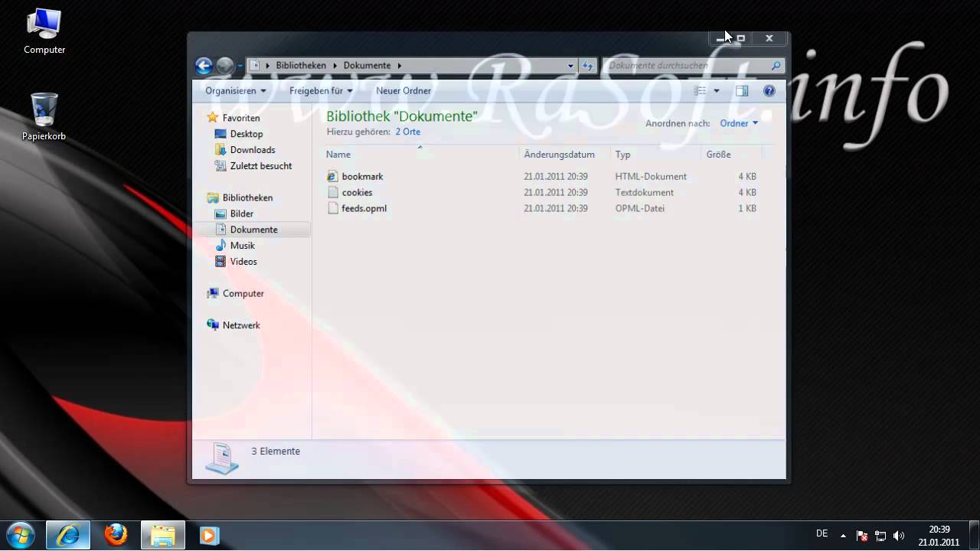
Task: Click the feeds.opml file icon
Action: tap(332, 208)
